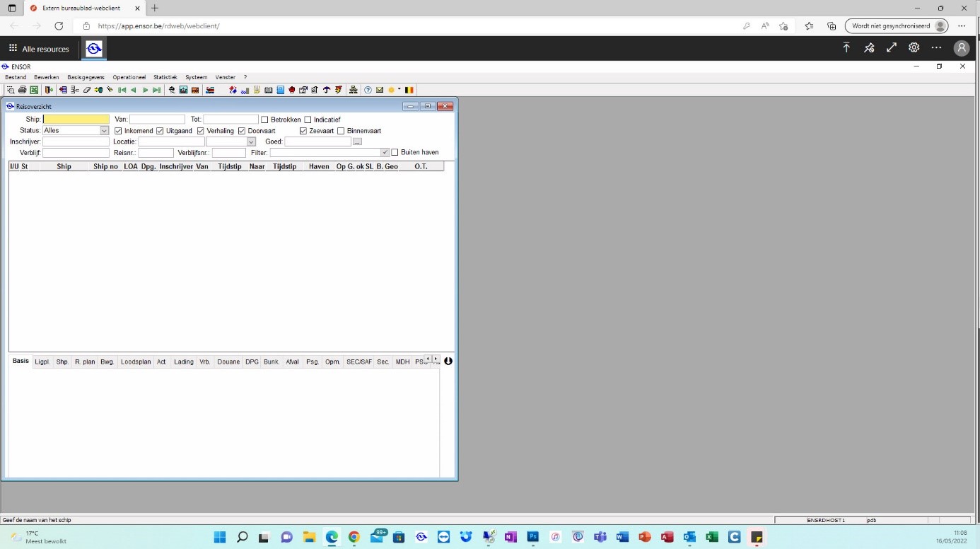Enable the Binnenvaart checkbox
Viewport: 980px width, 549px height.
[x=341, y=131]
